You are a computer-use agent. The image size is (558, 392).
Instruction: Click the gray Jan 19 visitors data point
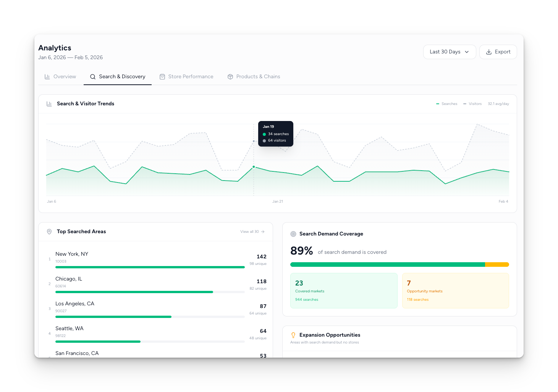[x=254, y=141]
